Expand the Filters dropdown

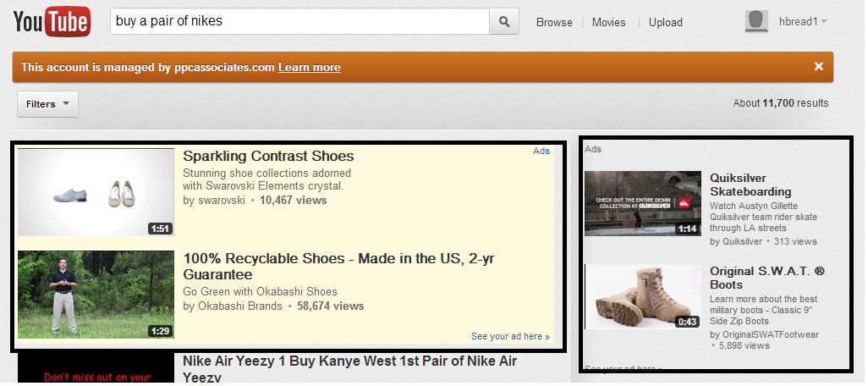pyautogui.click(x=47, y=104)
